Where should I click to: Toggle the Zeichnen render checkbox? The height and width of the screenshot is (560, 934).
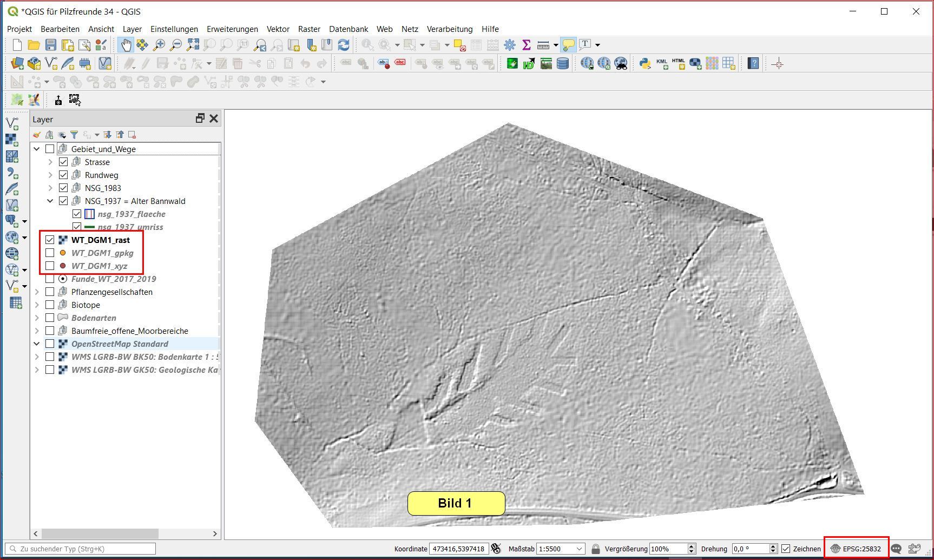(x=786, y=549)
